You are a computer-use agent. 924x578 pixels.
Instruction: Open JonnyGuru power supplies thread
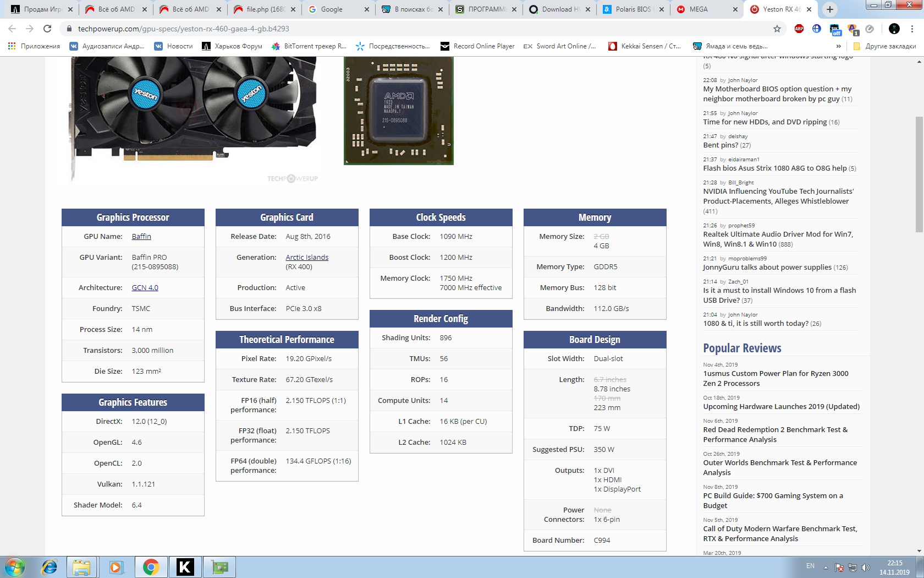coord(767,268)
